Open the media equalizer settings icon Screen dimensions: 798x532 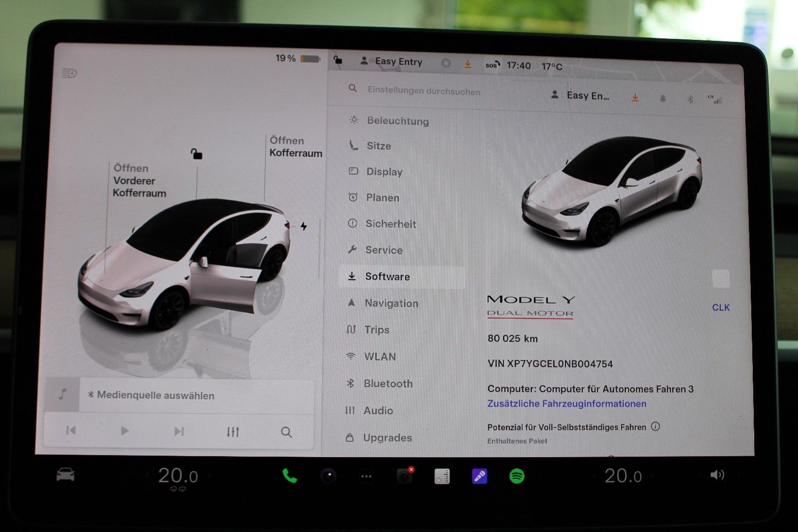tap(233, 431)
